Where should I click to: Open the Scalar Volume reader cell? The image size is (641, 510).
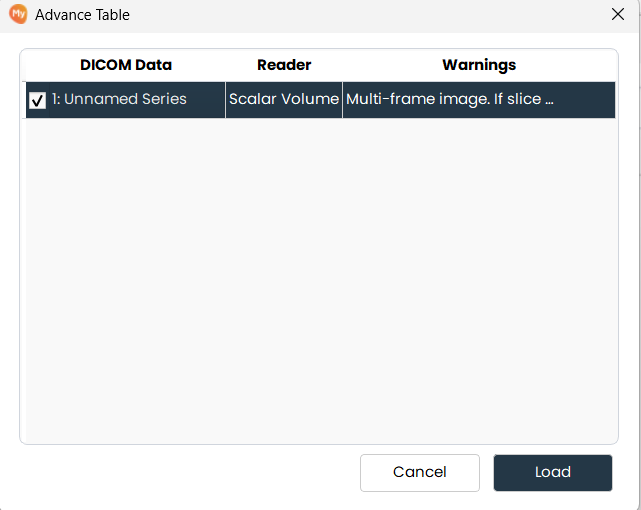284,100
